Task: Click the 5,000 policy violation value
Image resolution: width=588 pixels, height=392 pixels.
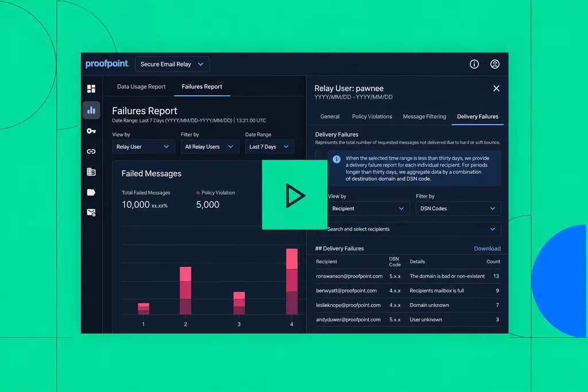Action: pyautogui.click(x=208, y=205)
